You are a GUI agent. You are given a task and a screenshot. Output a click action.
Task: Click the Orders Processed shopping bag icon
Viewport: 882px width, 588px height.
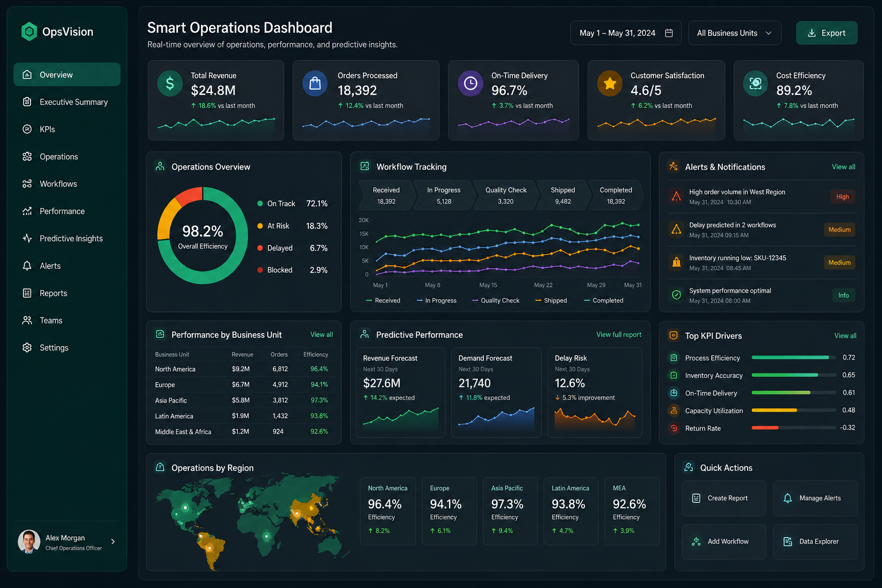[x=315, y=83]
